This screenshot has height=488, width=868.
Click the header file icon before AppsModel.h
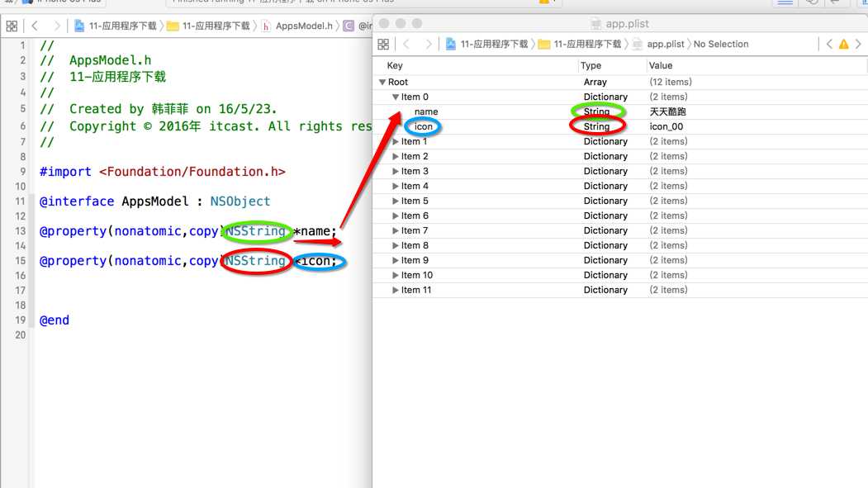(x=266, y=26)
